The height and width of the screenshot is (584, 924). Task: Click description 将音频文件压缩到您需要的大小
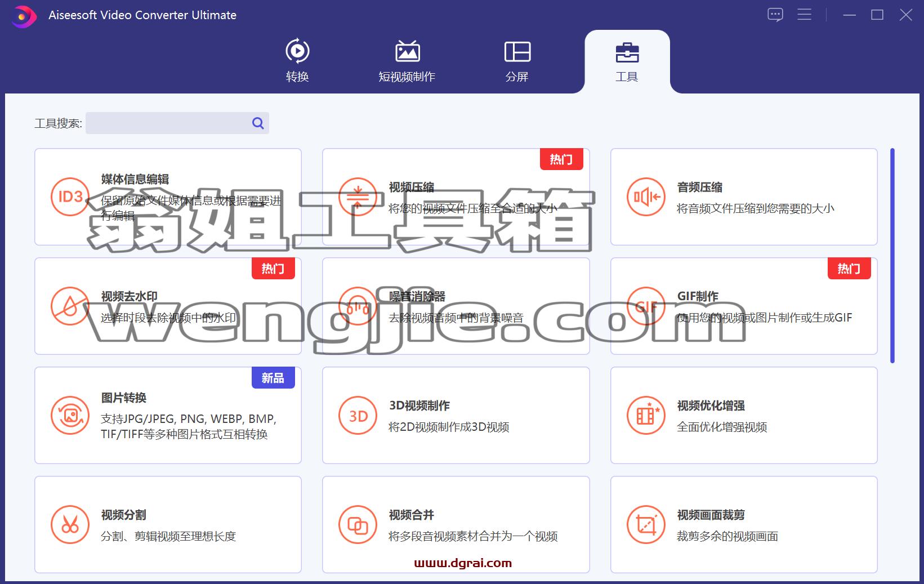[756, 208]
